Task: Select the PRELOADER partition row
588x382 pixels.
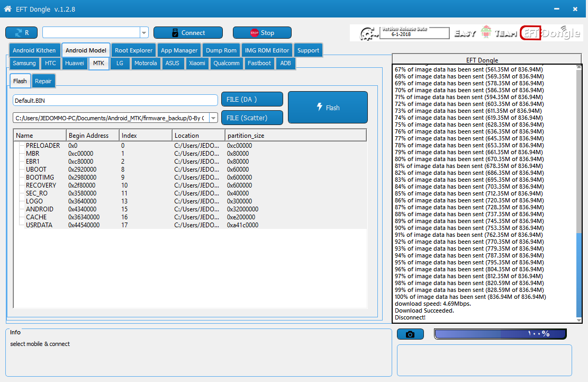Action: pos(190,146)
